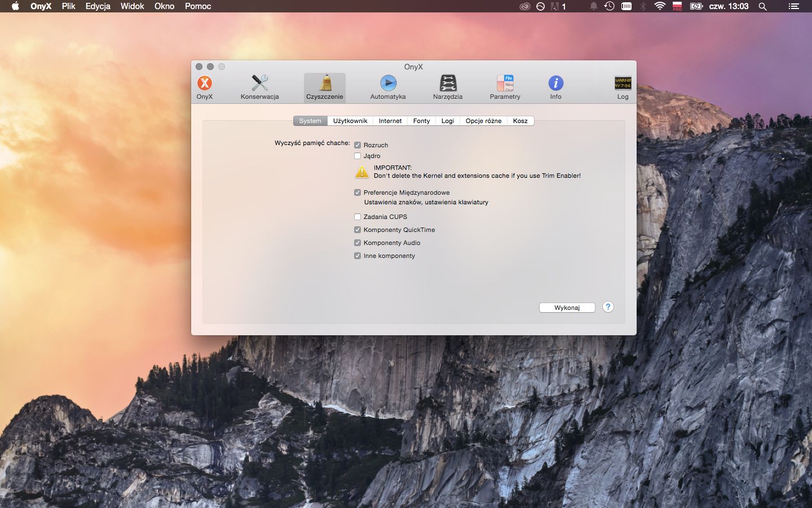Open the Edycja menu
Viewport: 812px width, 508px height.
(x=98, y=6)
